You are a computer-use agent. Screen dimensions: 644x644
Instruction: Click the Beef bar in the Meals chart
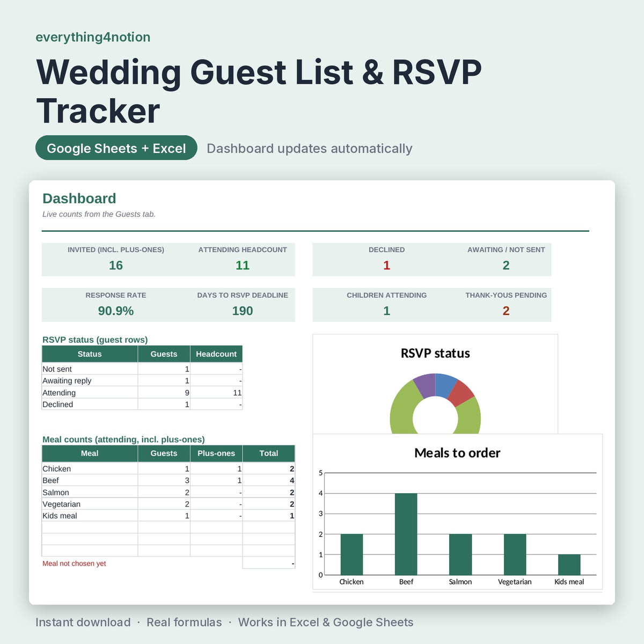click(x=406, y=534)
